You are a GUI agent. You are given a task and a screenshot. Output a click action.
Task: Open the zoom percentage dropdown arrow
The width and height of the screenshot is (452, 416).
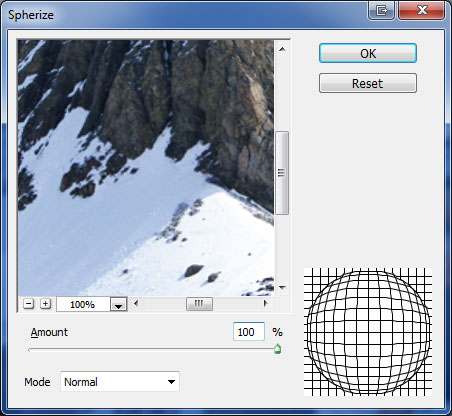(x=118, y=304)
